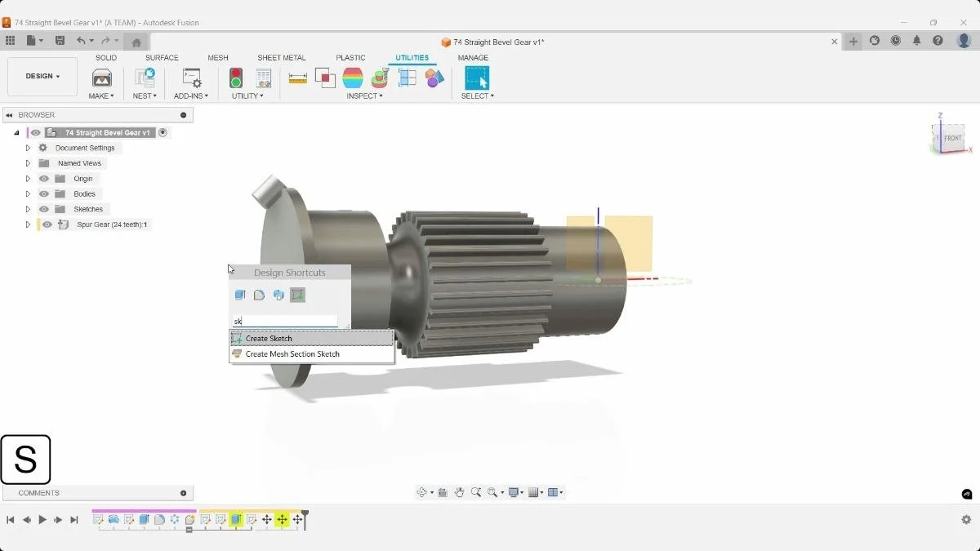This screenshot has width=980, height=551.
Task: Open the NEST dropdown menu
Action: 145,96
